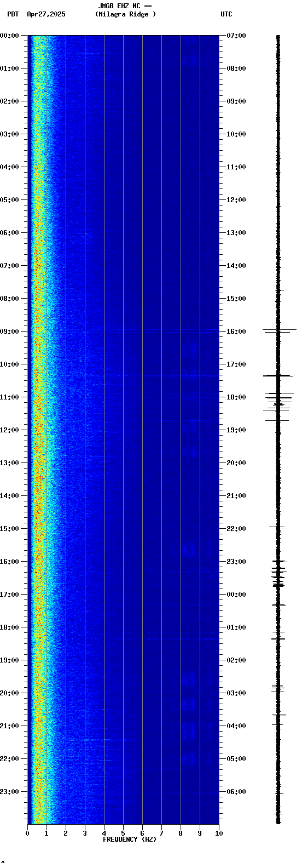Viewport: 302px width, 868px height.
Task: Click the Apr27,2025 date label
Action: pyautogui.click(x=46, y=14)
